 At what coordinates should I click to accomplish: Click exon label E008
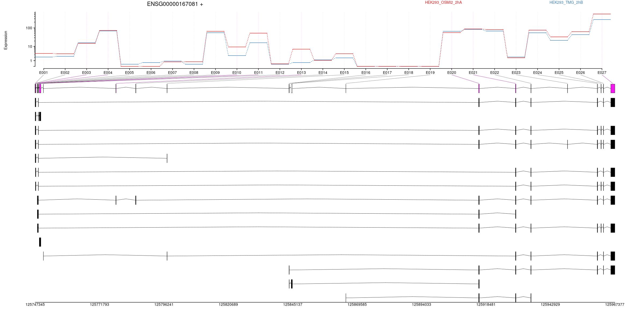pos(194,73)
